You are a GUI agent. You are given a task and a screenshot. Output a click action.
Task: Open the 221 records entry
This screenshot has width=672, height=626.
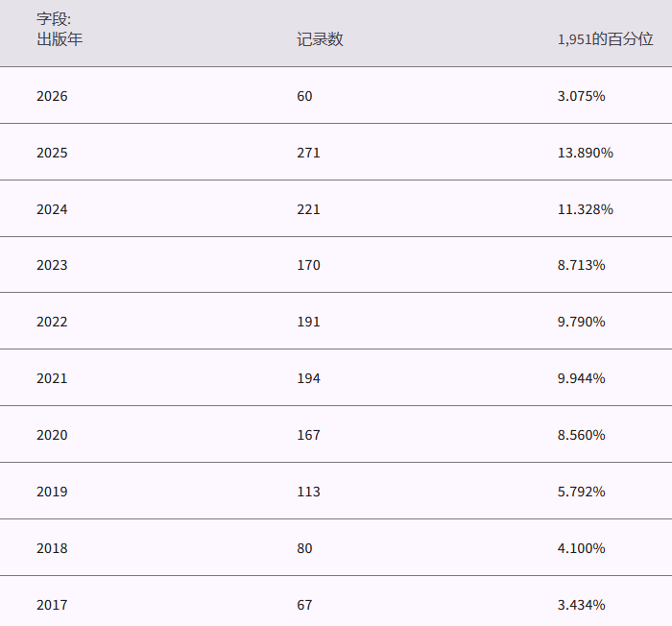(x=308, y=209)
